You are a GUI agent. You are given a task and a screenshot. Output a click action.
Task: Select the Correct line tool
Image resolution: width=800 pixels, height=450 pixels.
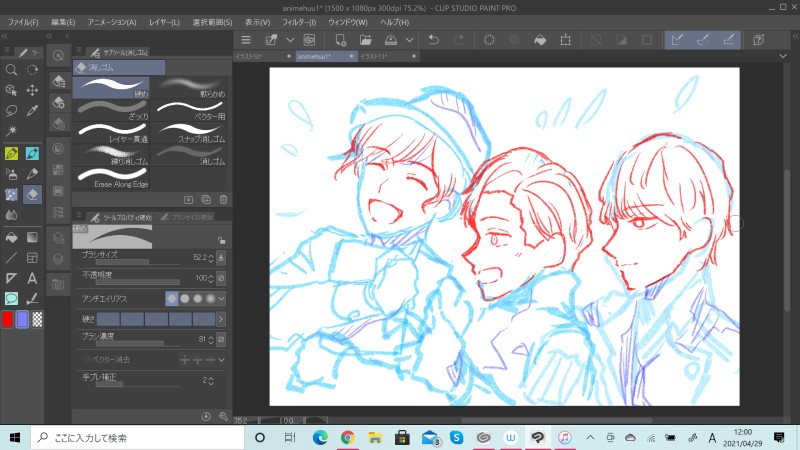[x=32, y=298]
